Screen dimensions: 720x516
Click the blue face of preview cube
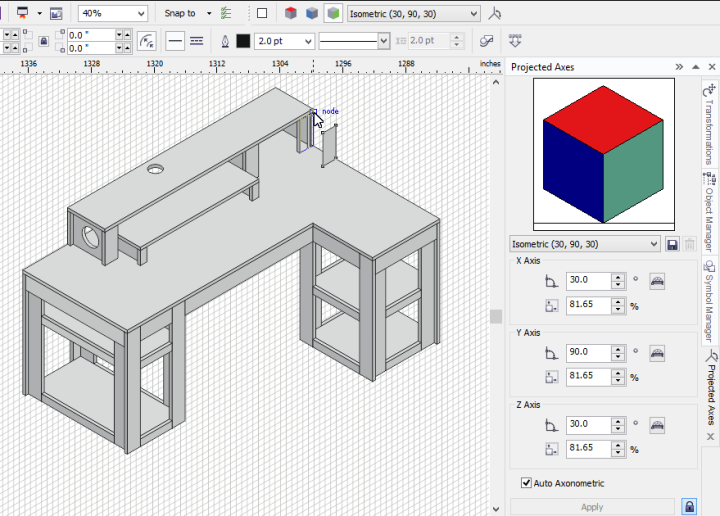[x=573, y=172]
